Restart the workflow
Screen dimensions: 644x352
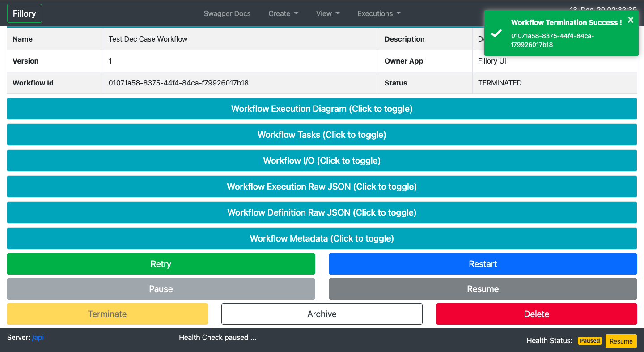tap(483, 264)
